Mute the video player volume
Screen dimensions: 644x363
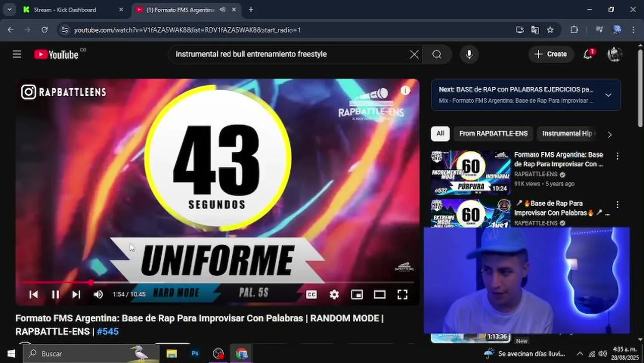pyautogui.click(x=98, y=294)
